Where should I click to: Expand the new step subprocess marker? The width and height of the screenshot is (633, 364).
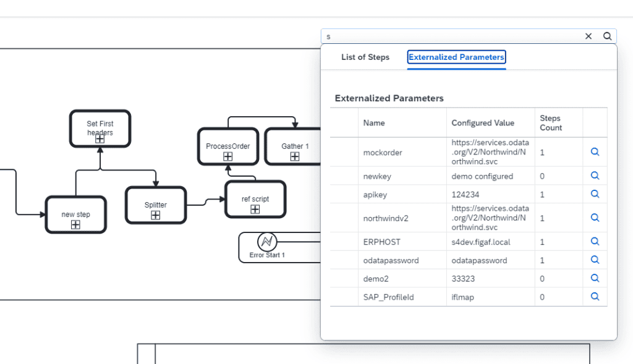(75, 225)
